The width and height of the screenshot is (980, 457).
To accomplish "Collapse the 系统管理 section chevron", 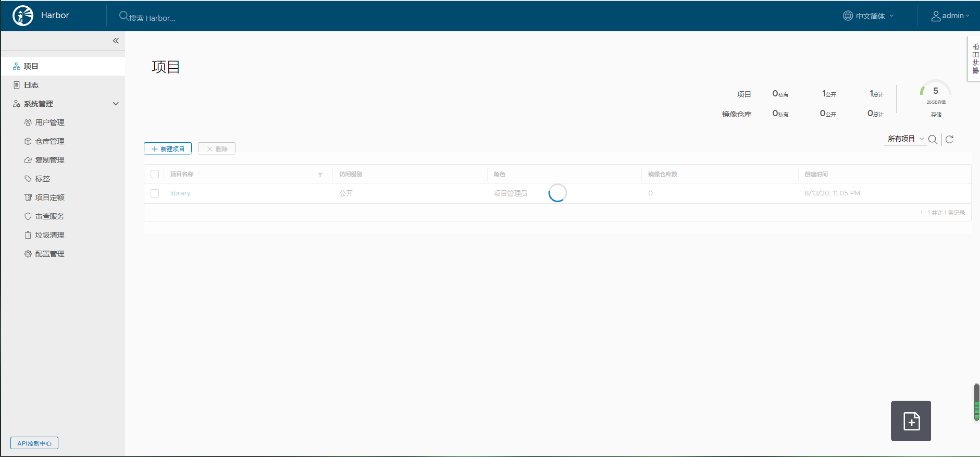I will [x=116, y=104].
